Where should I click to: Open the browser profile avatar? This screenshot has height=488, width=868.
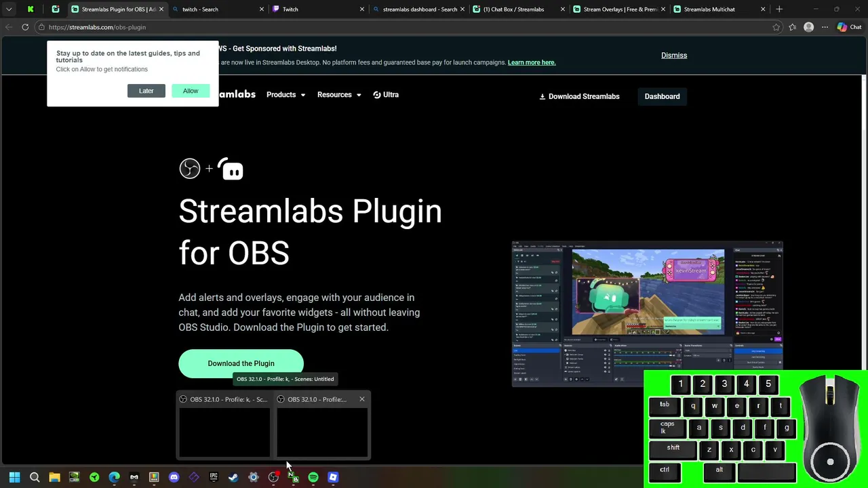pos(808,27)
